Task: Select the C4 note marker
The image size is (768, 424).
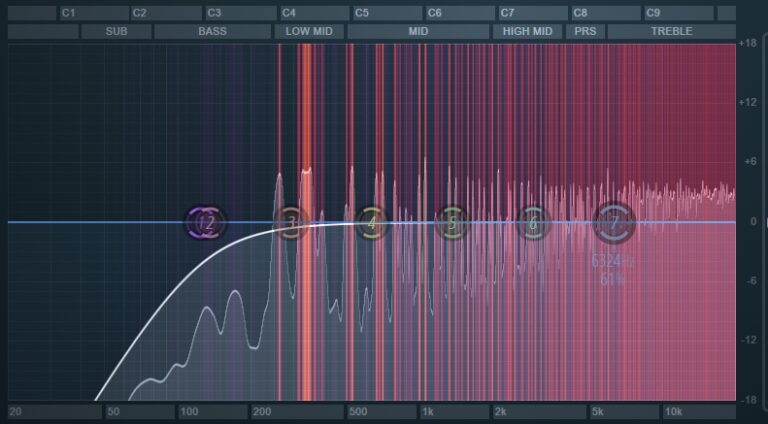Action: pos(288,13)
